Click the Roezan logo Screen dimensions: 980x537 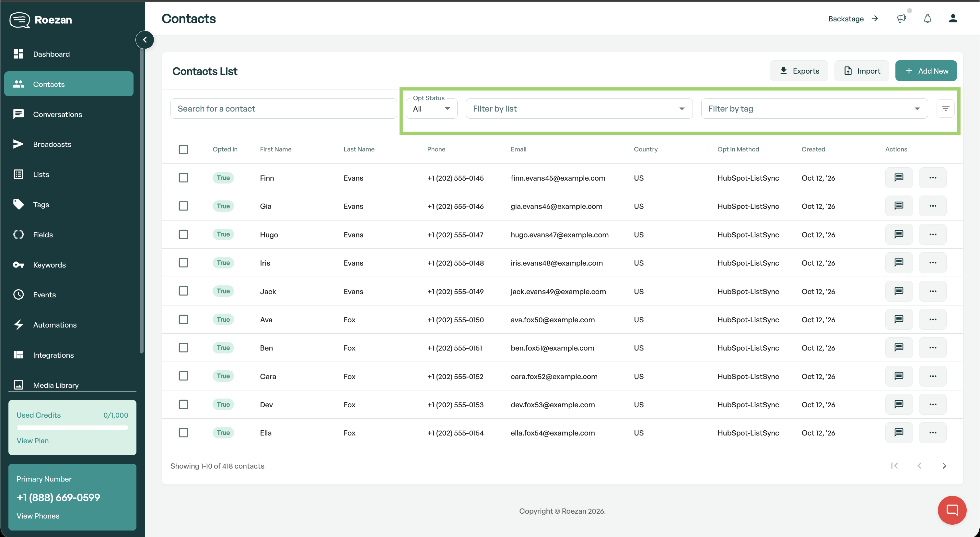(41, 20)
